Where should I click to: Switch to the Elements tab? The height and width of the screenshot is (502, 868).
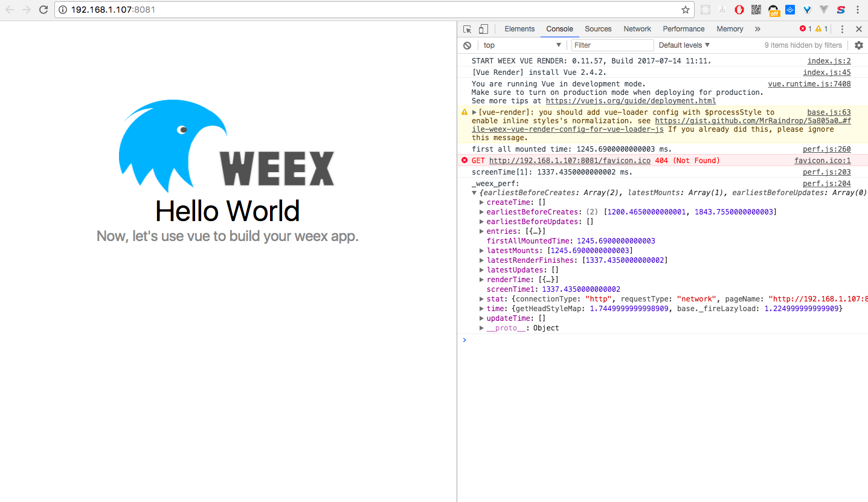[519, 29]
